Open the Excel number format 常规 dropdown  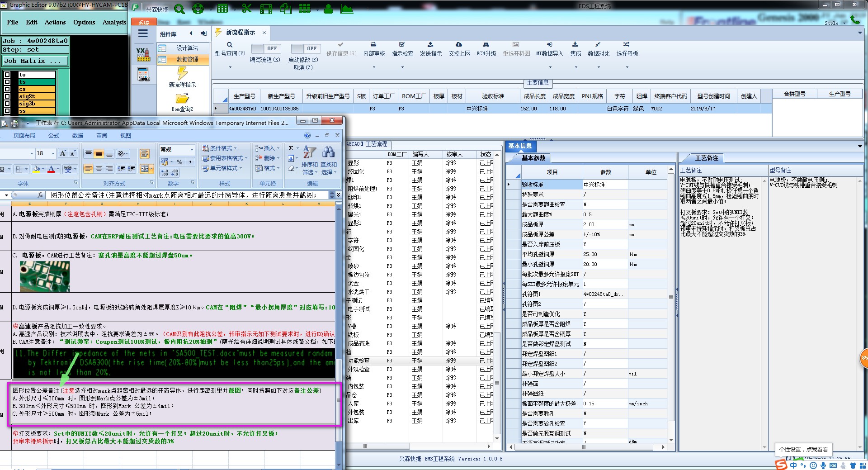tap(192, 149)
